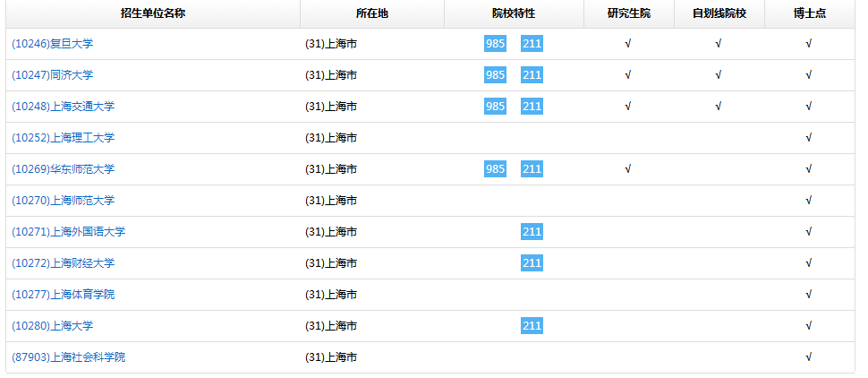This screenshot has height=378, width=868.
Task: Open the (10269)华东师范大学 link
Action: 64,169
